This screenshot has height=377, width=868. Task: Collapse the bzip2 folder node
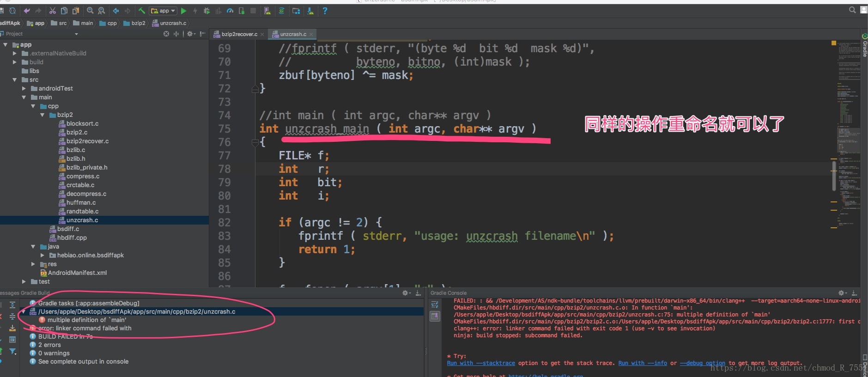[42, 115]
